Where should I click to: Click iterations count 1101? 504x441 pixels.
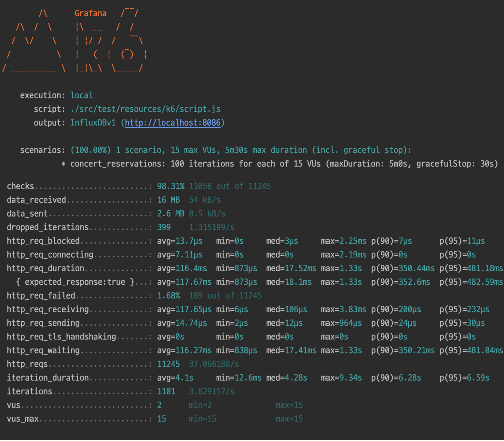coord(166,391)
